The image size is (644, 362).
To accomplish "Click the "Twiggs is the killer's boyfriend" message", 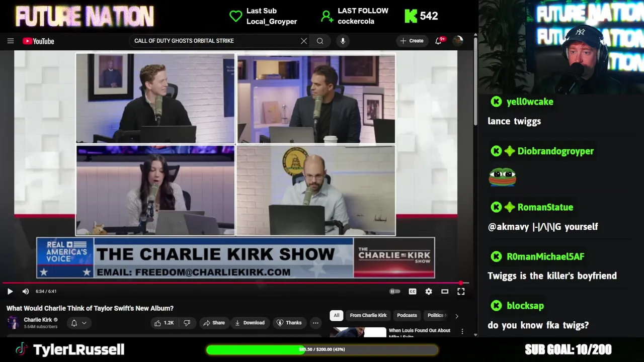I will 552,276.
